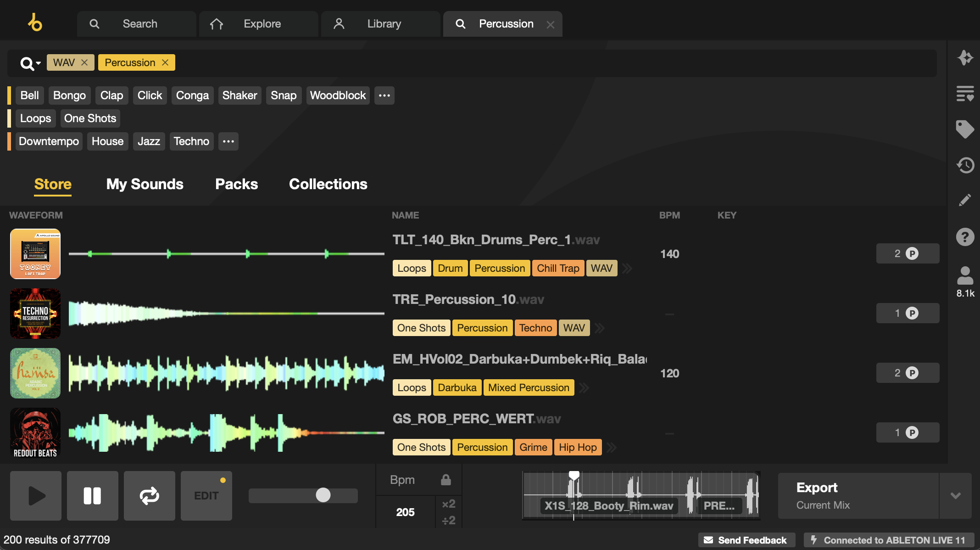
Task: Open the sparkle discover icon in the sidebar
Action: pyautogui.click(x=965, y=58)
